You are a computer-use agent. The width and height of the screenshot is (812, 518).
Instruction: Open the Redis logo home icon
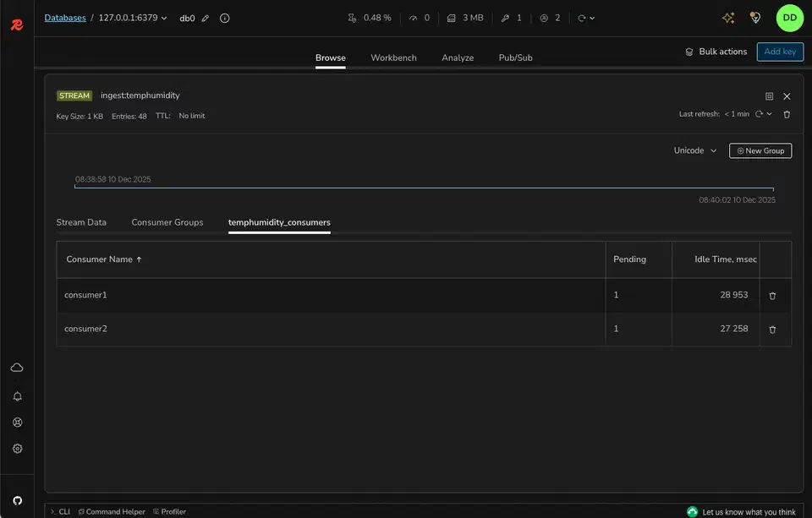[x=17, y=24]
